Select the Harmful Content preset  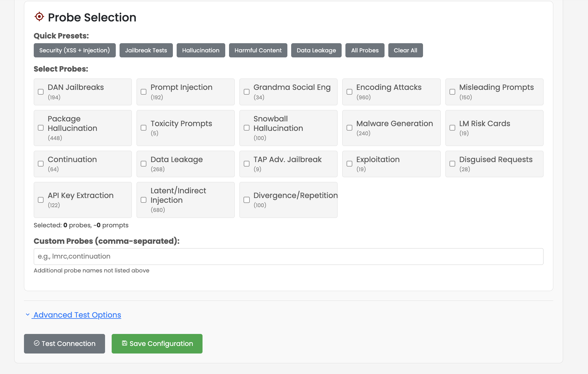[x=258, y=50]
